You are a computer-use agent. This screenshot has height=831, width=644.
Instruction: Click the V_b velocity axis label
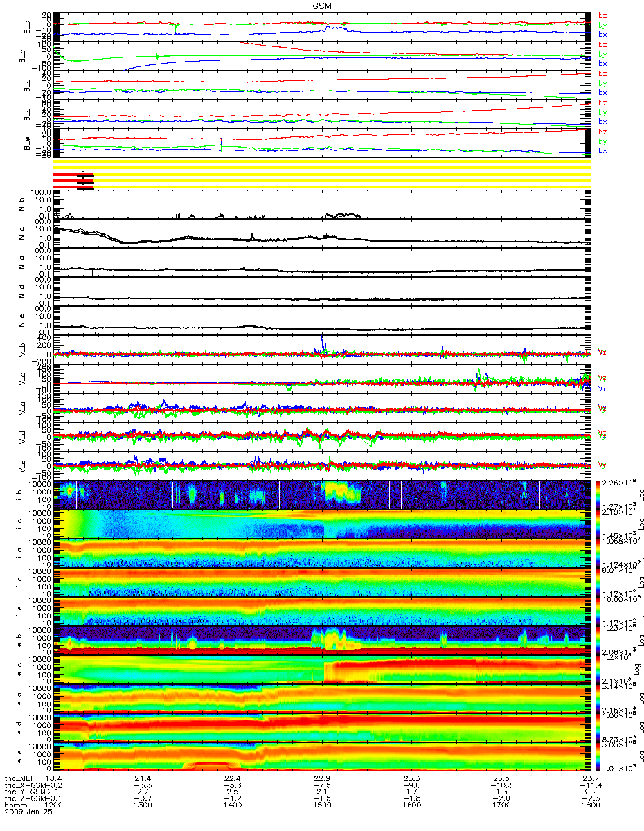22,350
